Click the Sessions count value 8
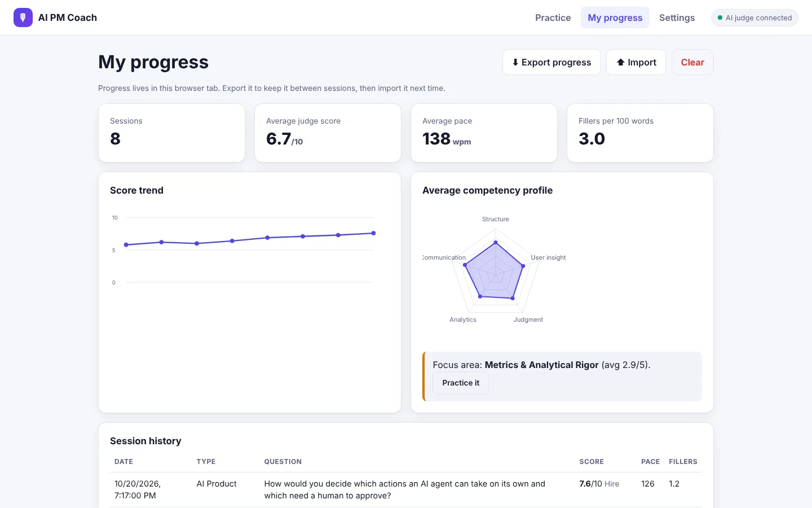The image size is (812, 508). [x=115, y=139]
